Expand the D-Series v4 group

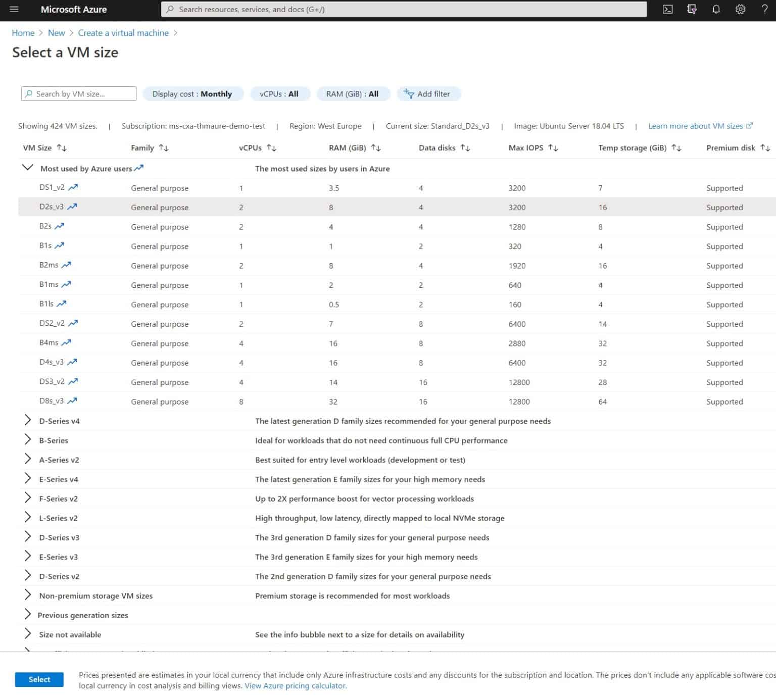(28, 419)
